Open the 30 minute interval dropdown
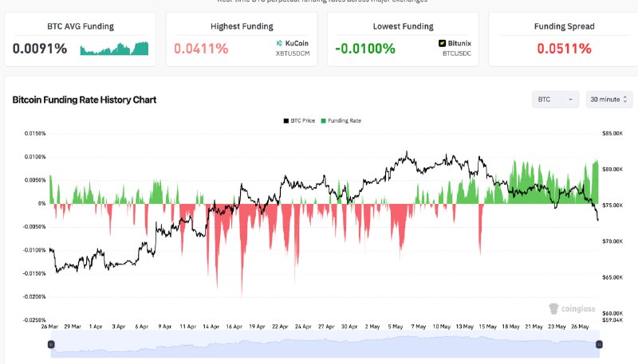This screenshot has height=364, width=638. click(x=609, y=100)
